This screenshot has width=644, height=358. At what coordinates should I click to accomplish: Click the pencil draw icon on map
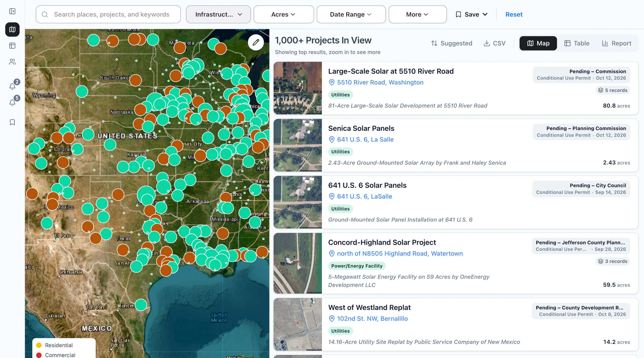click(256, 42)
